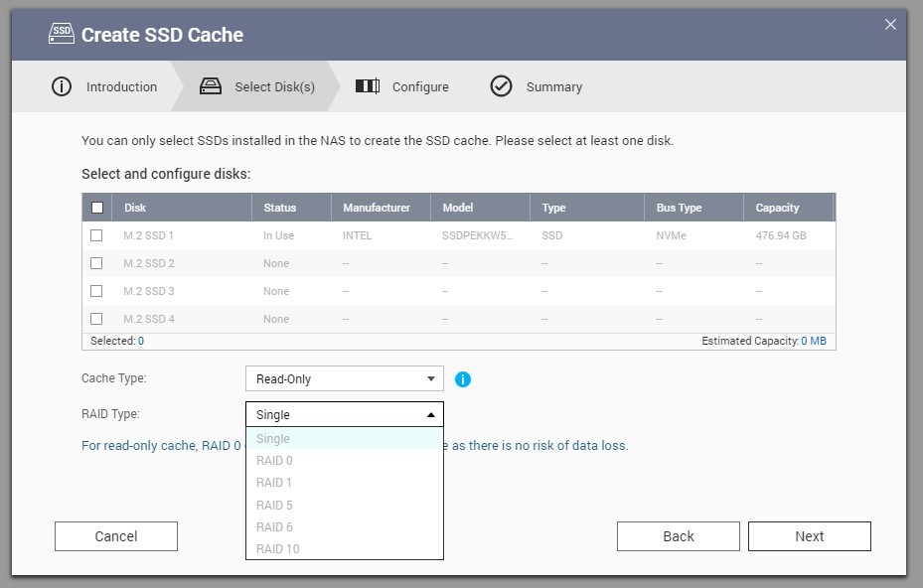
Task: Sort disks by the Capacity column header
Action: pos(777,208)
